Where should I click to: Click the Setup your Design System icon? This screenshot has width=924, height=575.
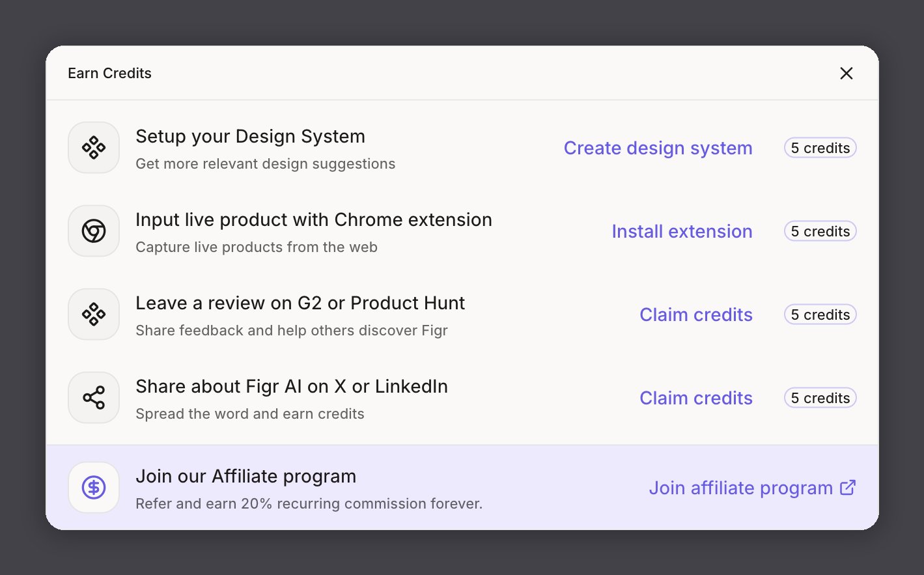pos(94,148)
